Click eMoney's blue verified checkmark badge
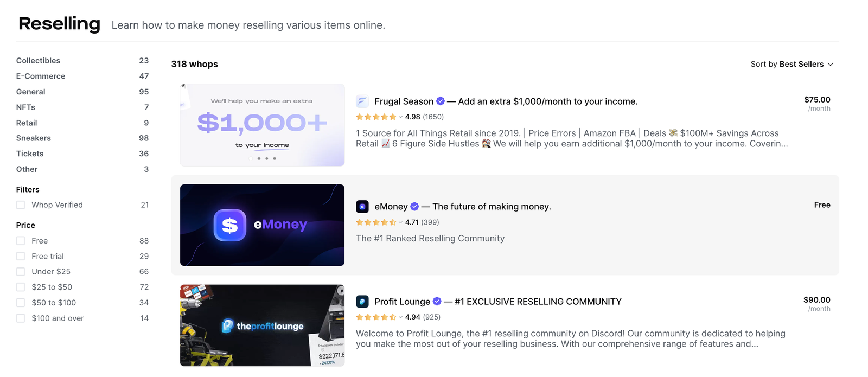Screen dimensions: 868x377 tap(414, 206)
